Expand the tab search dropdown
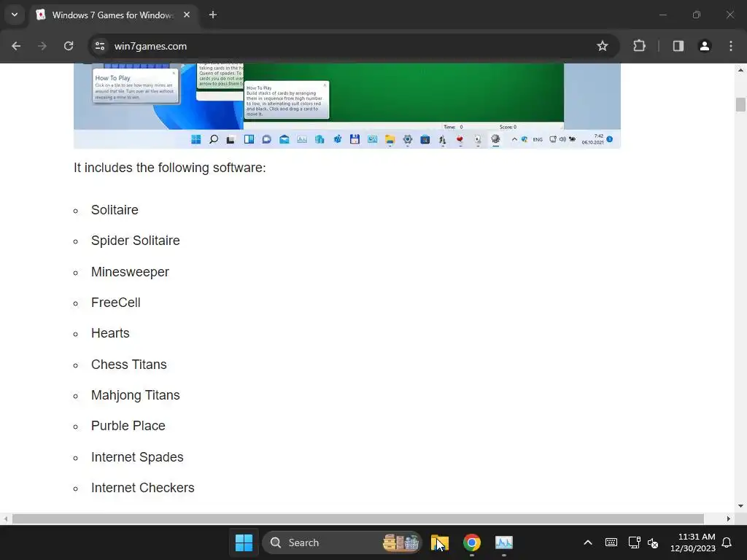Image resolution: width=747 pixels, height=560 pixels. click(x=15, y=15)
